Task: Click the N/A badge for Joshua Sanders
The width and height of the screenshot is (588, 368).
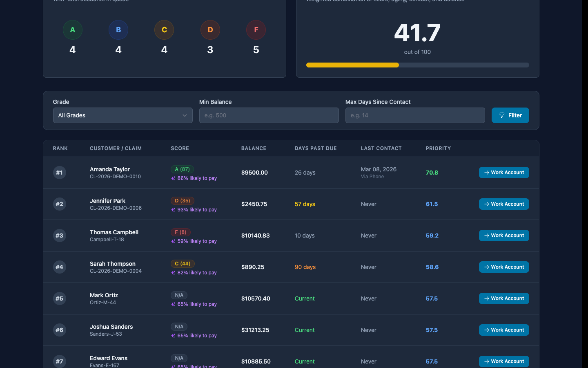Action: click(x=179, y=327)
